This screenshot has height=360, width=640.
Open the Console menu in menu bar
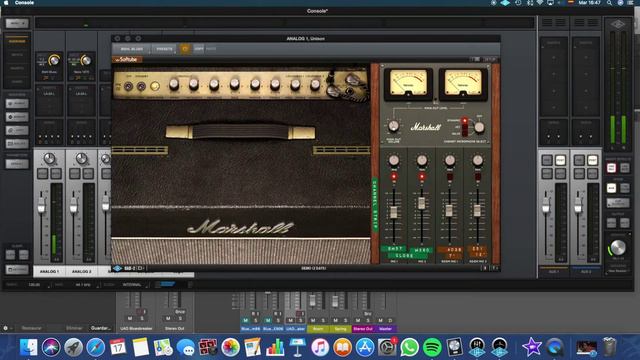24,3
